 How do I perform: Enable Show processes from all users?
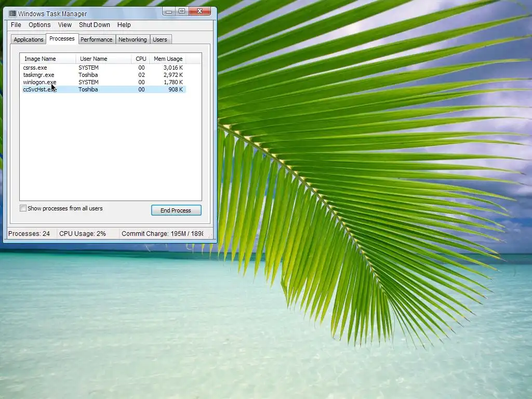point(23,208)
